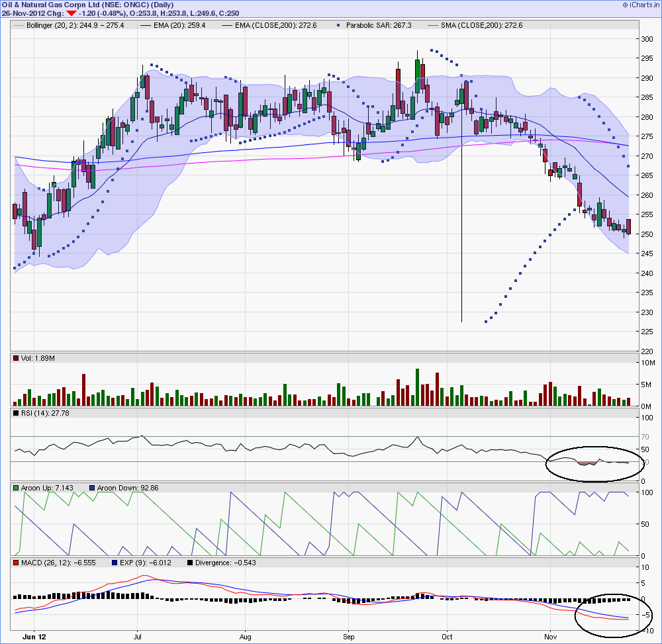Click the Aroon Up green legend square
Screen dimensions: 662x644
16,488
